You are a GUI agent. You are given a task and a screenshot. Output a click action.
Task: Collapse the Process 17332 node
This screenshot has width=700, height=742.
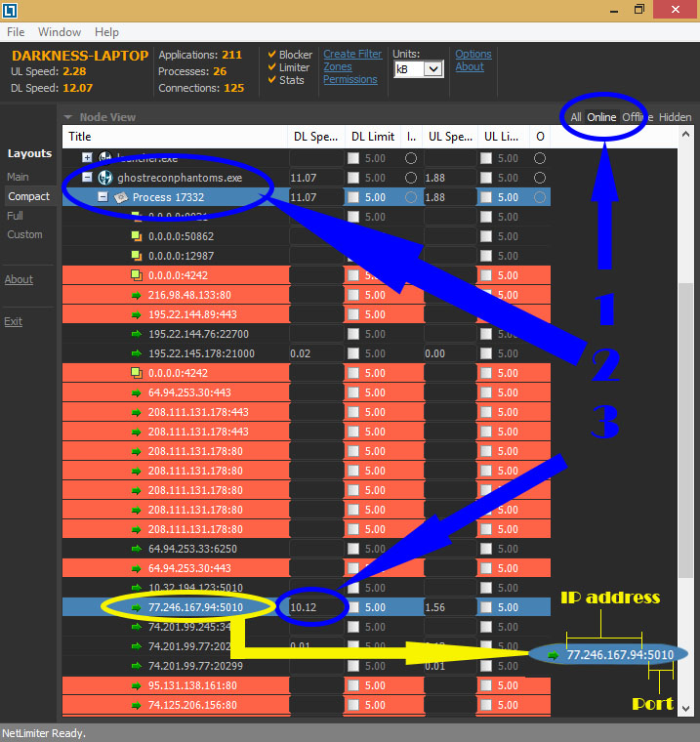[103, 197]
